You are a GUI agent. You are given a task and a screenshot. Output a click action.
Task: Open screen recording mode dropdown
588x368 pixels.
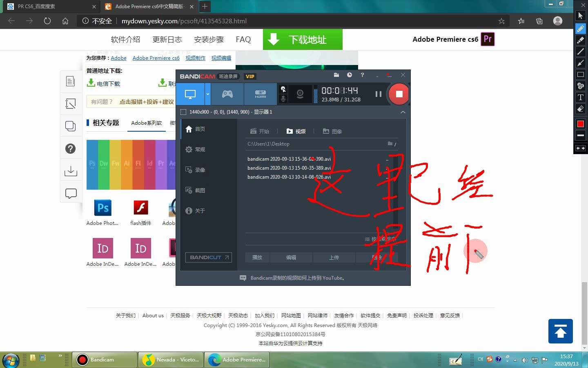click(x=208, y=94)
